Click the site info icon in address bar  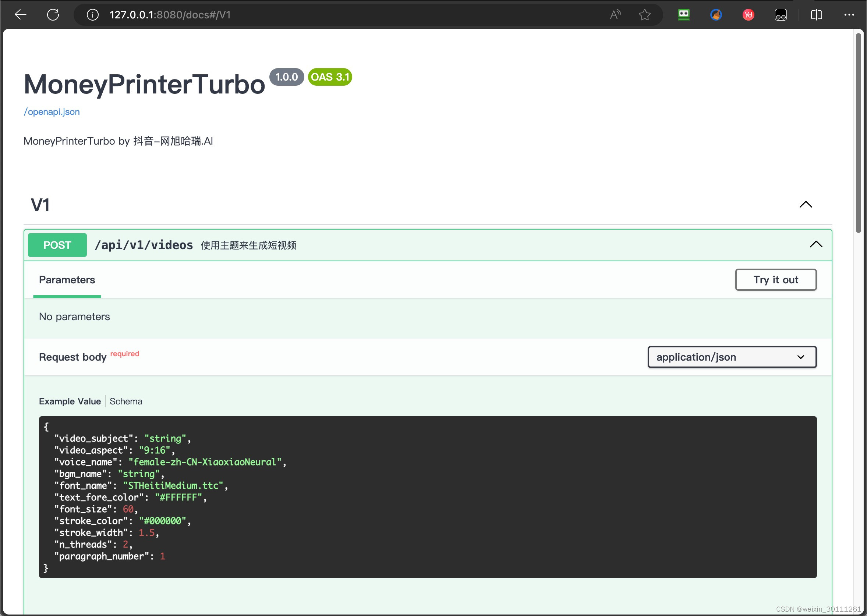92,15
